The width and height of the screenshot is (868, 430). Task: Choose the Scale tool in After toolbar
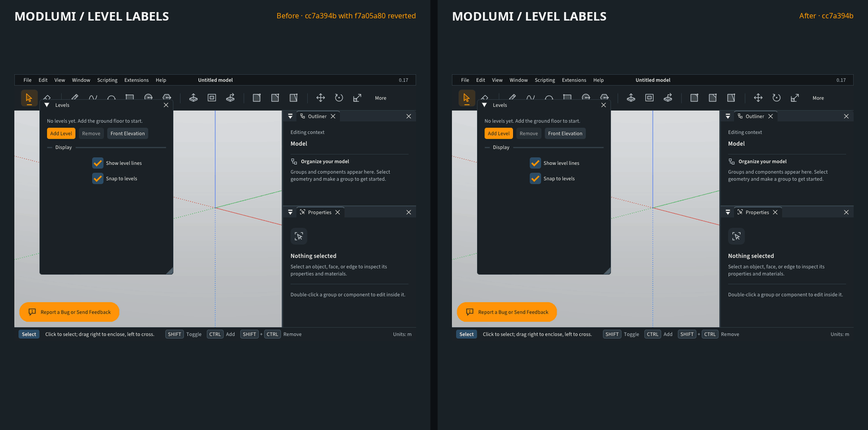pyautogui.click(x=795, y=98)
